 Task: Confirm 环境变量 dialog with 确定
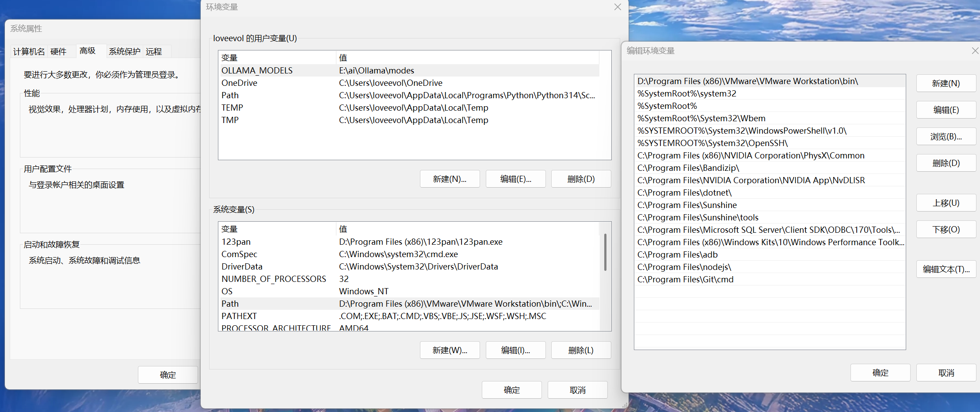tap(512, 390)
